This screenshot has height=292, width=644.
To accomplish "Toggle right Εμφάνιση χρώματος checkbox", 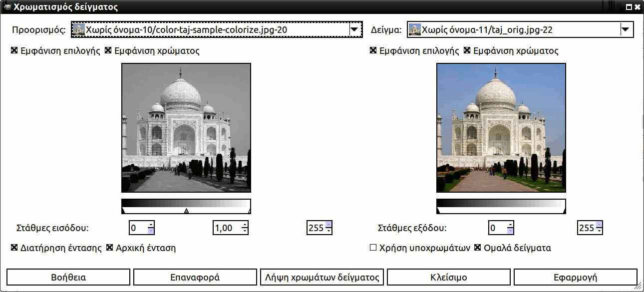I will point(467,51).
